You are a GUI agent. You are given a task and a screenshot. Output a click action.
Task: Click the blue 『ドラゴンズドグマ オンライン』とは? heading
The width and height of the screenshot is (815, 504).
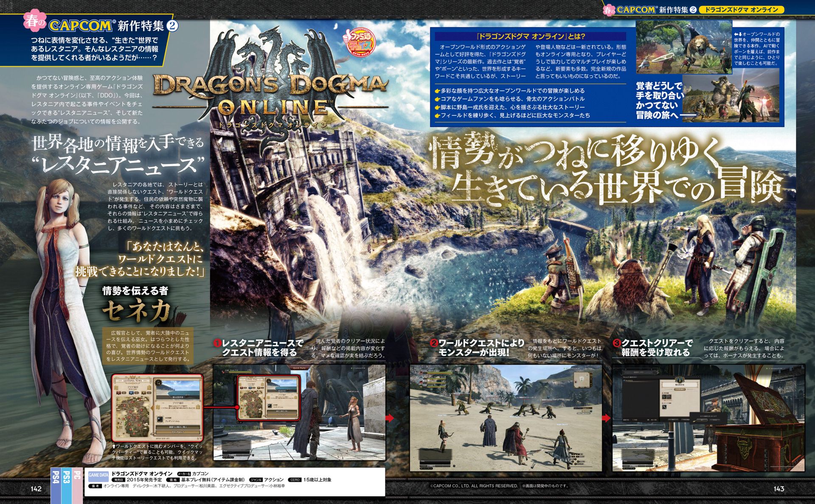click(x=530, y=36)
